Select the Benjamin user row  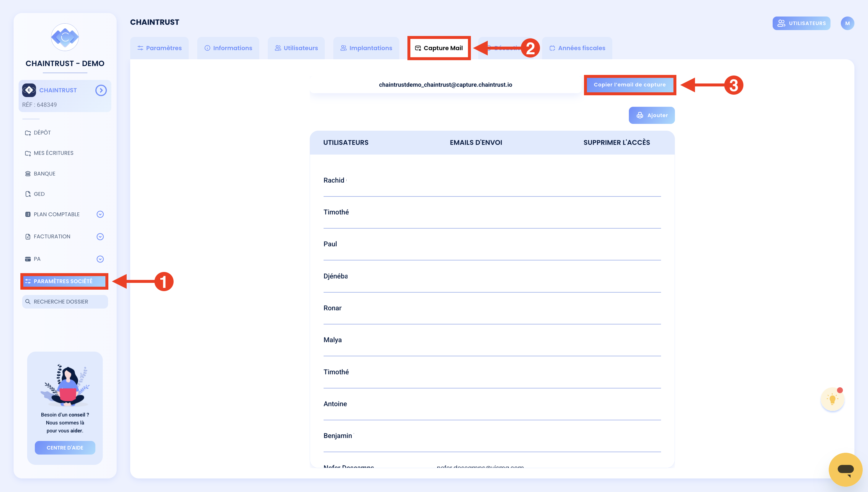click(492, 436)
